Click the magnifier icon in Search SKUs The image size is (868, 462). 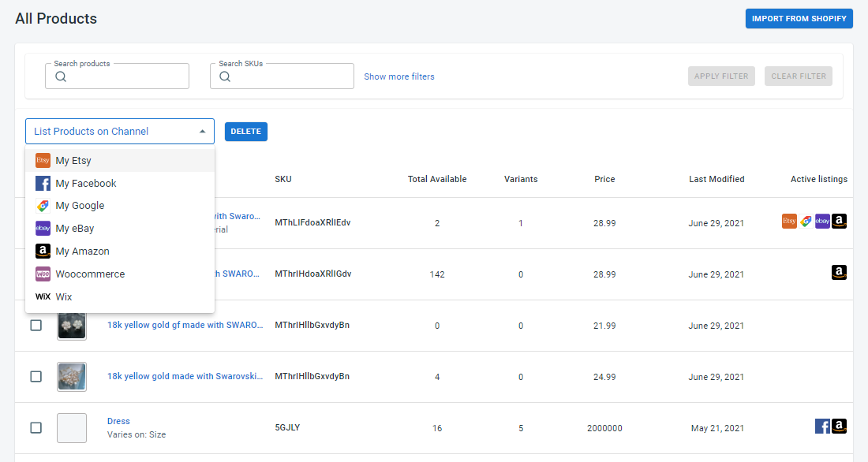point(225,77)
